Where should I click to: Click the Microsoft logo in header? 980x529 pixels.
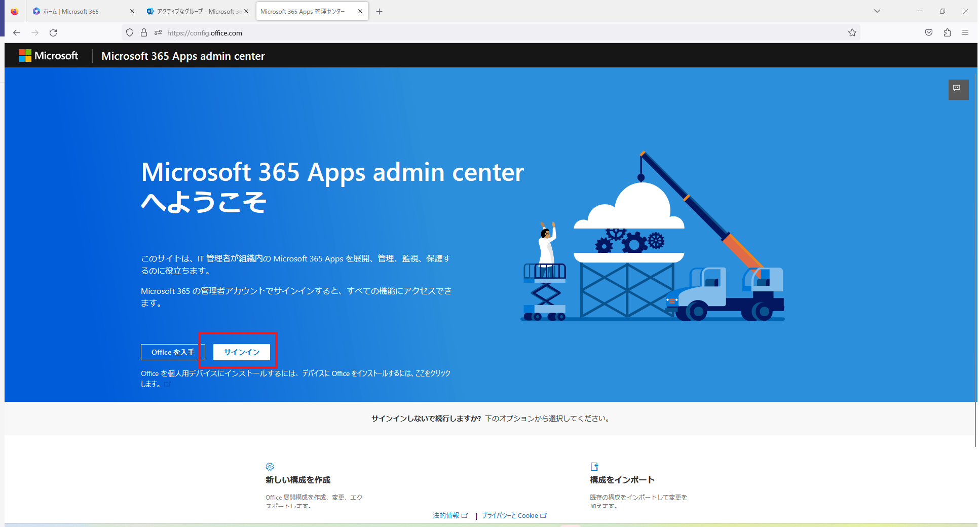pyautogui.click(x=49, y=56)
